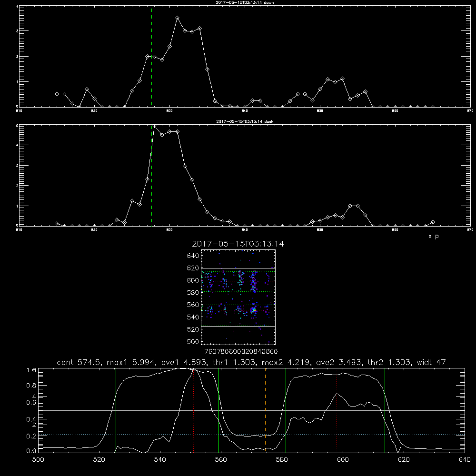Click the '3' y-axis label of the dawn plot
Image resolution: width=476 pixels, height=476 pixels.
[x=17, y=31]
